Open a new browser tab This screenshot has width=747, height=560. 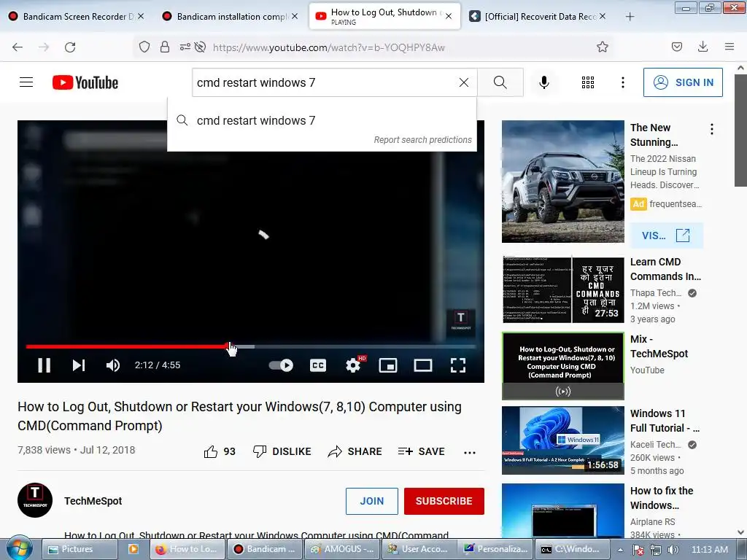(x=630, y=17)
